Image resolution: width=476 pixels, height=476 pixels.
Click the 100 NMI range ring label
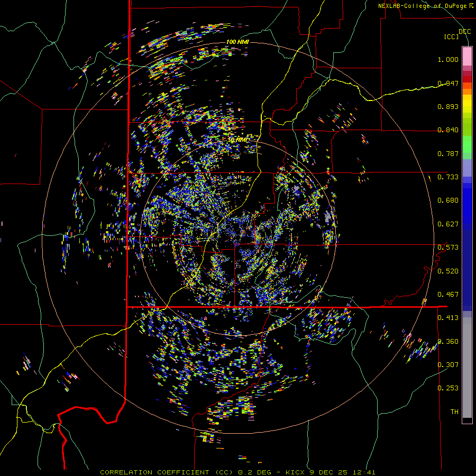[237, 42]
